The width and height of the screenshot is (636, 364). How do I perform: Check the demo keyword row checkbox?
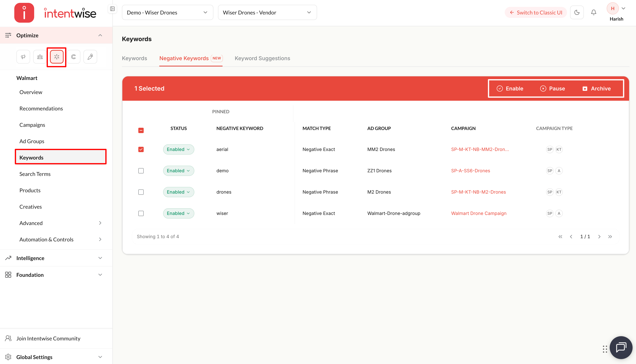(141, 171)
